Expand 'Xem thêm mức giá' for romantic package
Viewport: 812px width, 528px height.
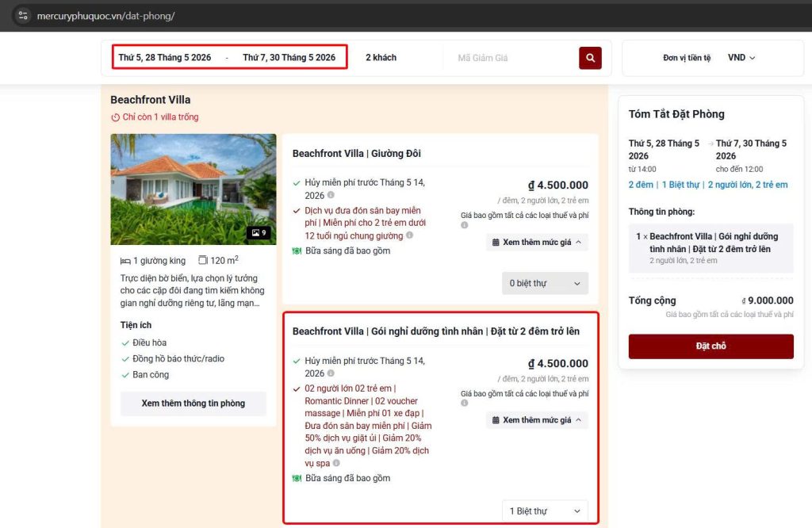(x=537, y=420)
